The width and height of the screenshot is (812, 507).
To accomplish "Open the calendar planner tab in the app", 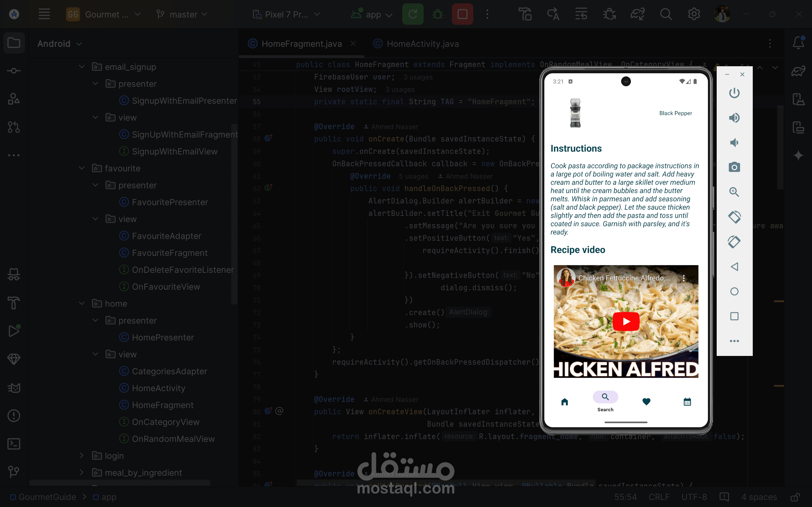I will [x=687, y=402].
